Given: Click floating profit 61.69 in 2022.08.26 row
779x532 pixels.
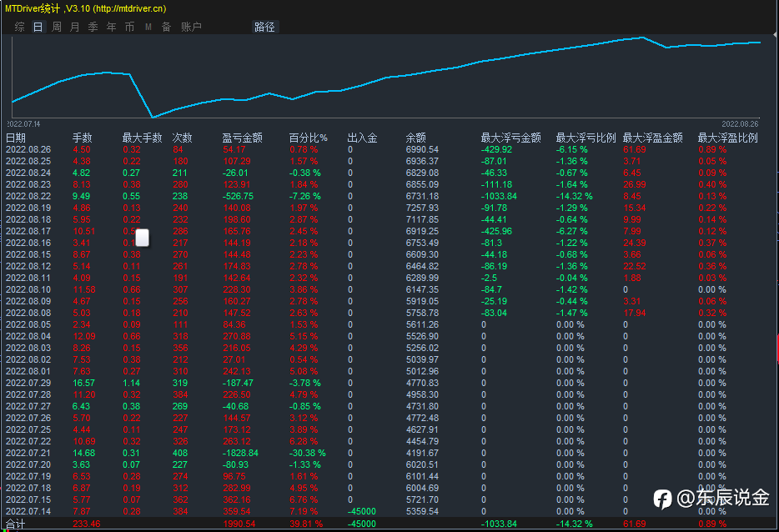Looking at the screenshot, I should point(635,149).
